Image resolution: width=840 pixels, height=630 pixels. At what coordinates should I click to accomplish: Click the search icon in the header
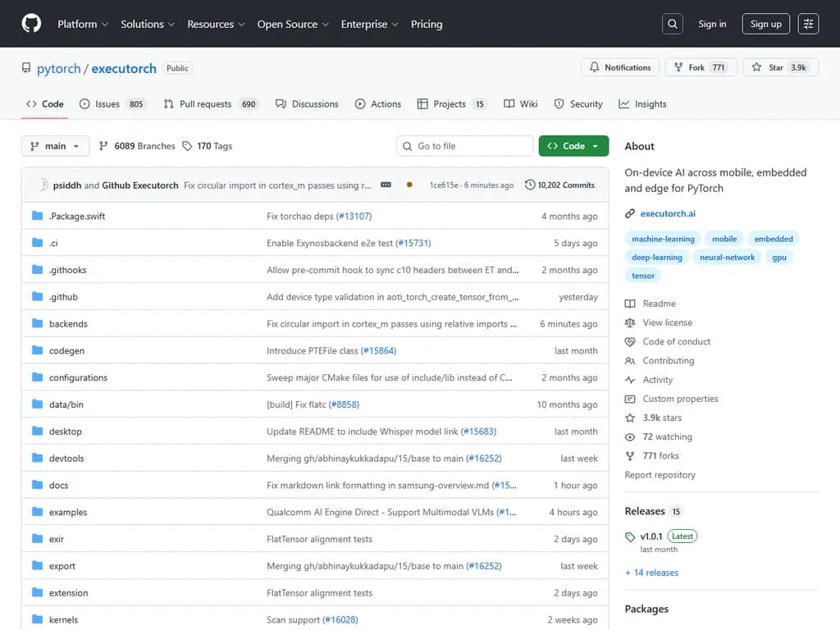pyautogui.click(x=672, y=23)
